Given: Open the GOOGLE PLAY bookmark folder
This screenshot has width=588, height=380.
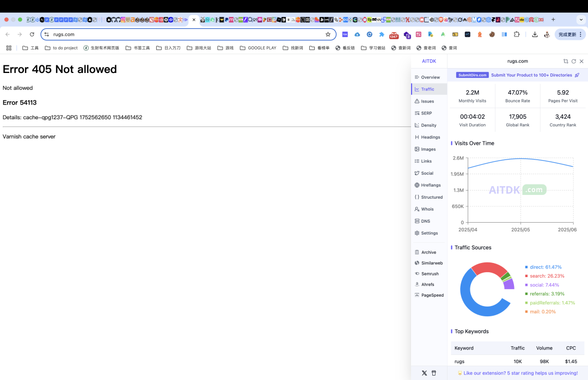Looking at the screenshot, I should (x=258, y=48).
